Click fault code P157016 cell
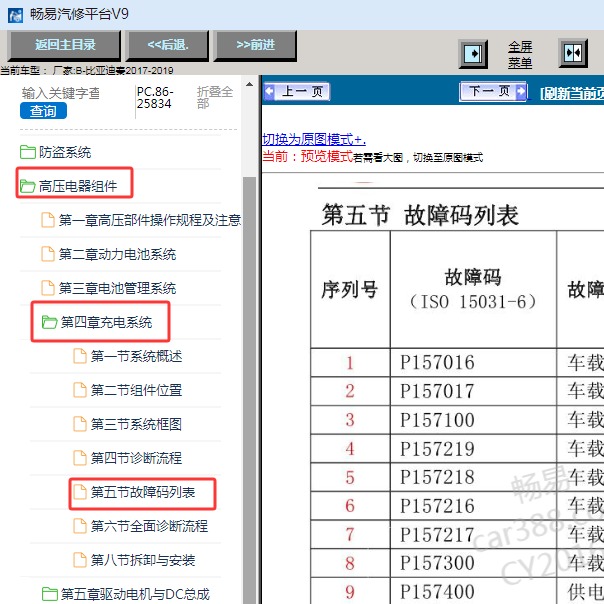Viewport: 604px width, 604px height. pyautogui.click(x=473, y=362)
